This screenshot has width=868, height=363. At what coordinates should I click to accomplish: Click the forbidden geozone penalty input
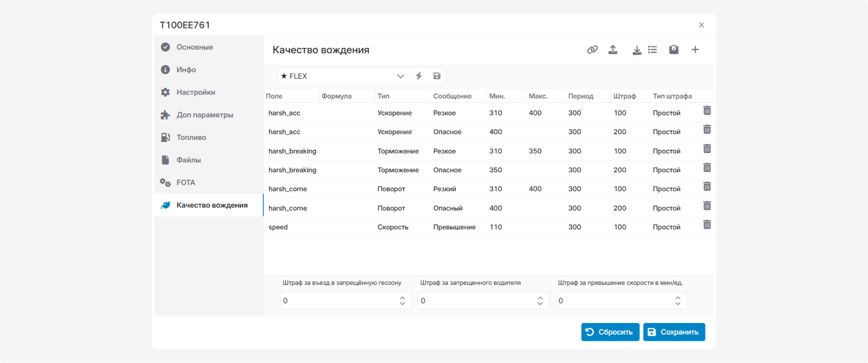(346, 301)
